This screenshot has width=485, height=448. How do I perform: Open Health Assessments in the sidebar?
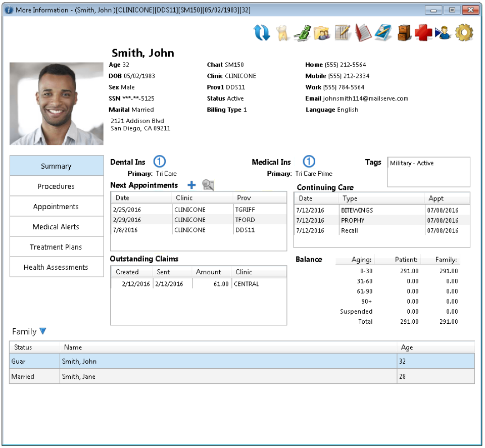click(56, 267)
